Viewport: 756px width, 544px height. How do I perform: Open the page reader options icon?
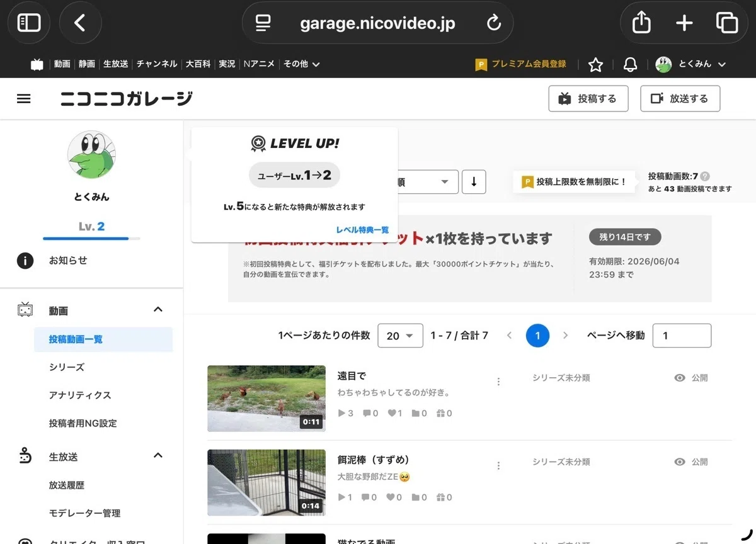[263, 23]
